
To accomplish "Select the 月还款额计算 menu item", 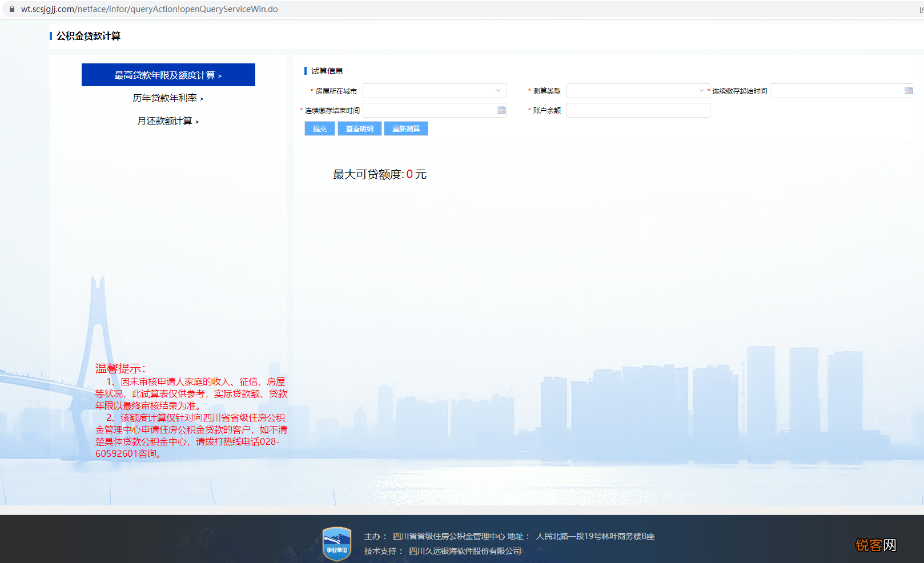I will coord(168,120).
